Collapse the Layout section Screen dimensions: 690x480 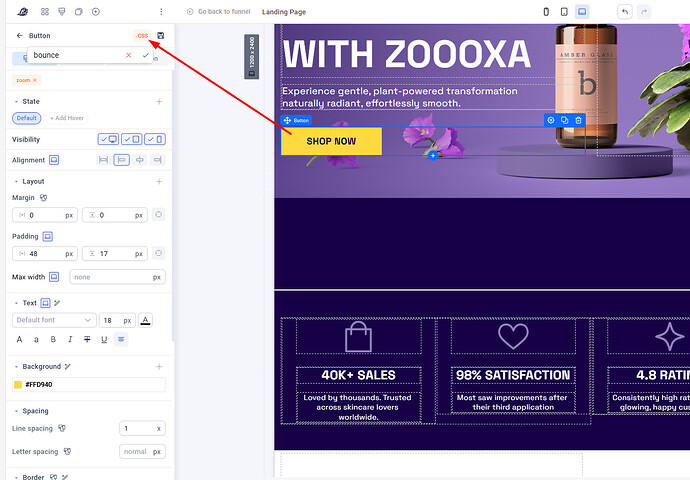[x=15, y=181]
